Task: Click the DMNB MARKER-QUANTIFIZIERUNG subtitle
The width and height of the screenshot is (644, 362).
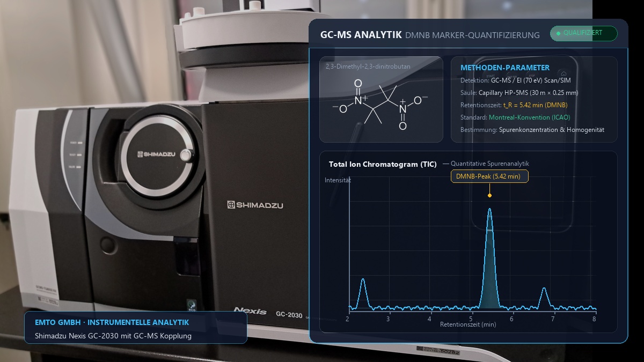Action: (473, 35)
